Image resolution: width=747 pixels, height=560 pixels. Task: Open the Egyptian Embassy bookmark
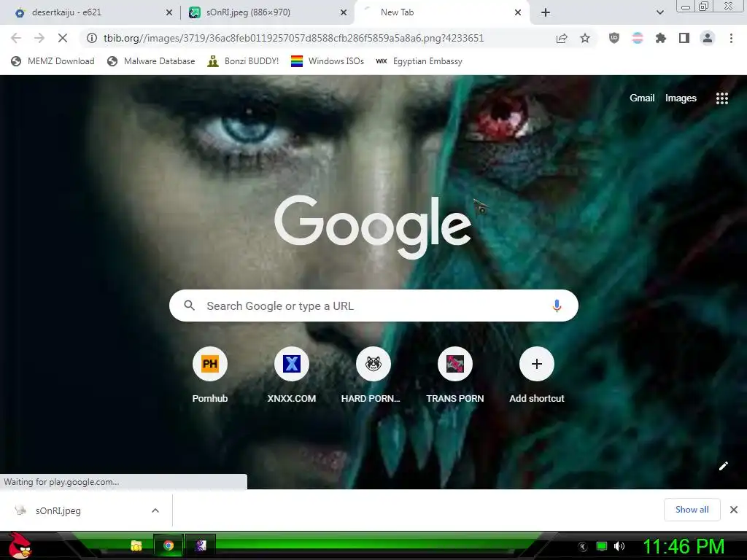pyautogui.click(x=419, y=61)
